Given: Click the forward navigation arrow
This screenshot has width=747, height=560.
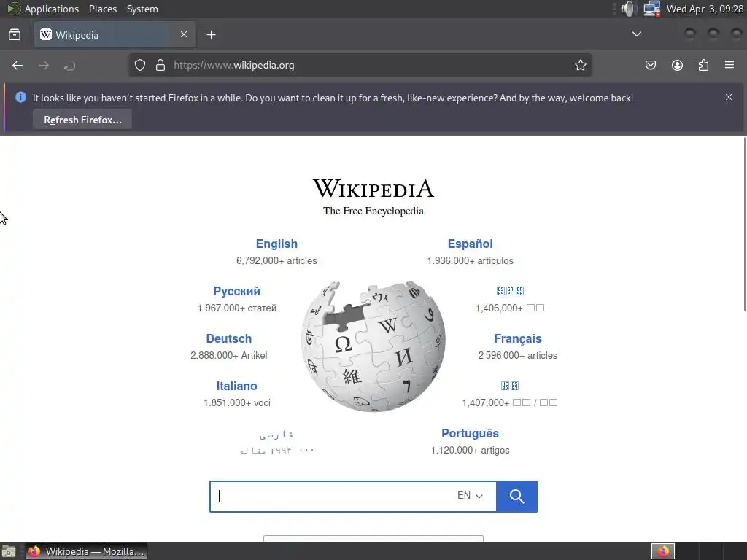Looking at the screenshot, I should [x=43, y=65].
